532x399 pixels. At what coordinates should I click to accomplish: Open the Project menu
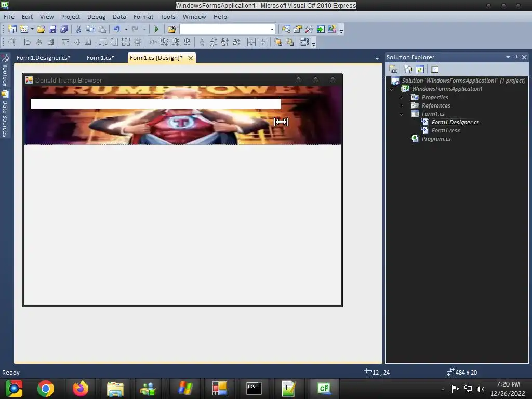click(71, 17)
